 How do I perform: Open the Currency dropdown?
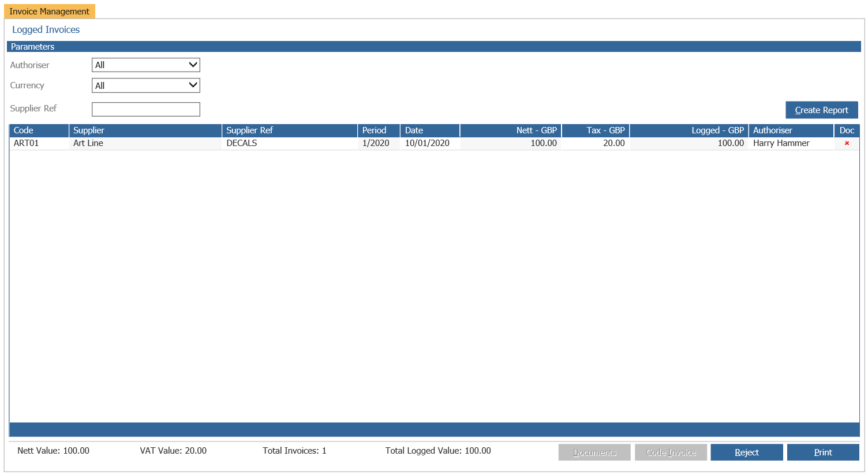146,85
